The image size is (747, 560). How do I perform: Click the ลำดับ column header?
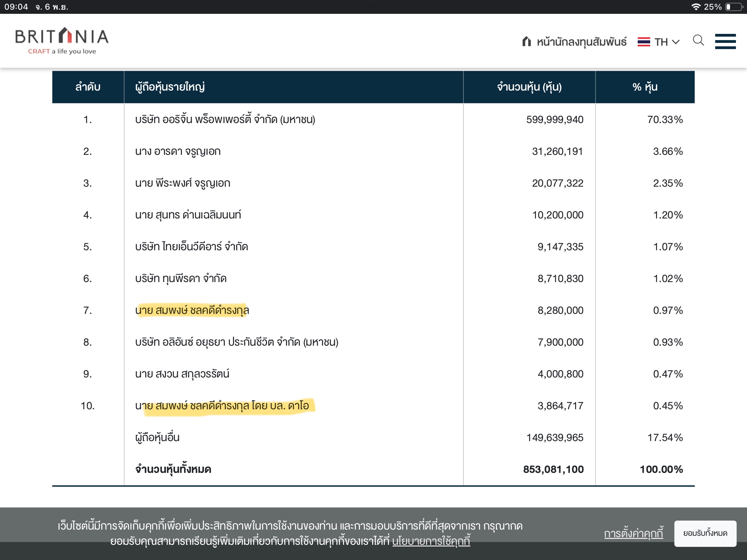click(88, 87)
